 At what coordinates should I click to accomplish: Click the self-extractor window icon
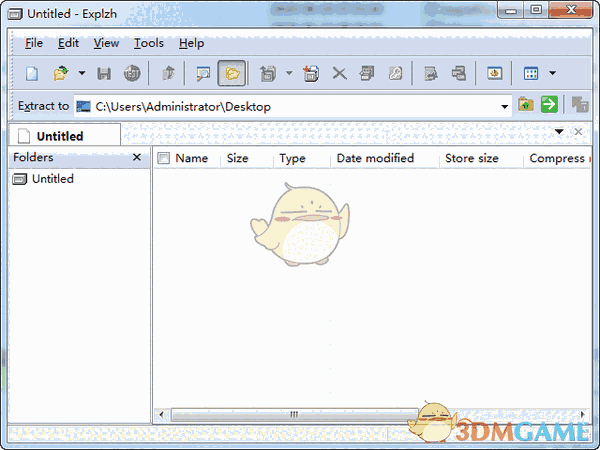494,73
